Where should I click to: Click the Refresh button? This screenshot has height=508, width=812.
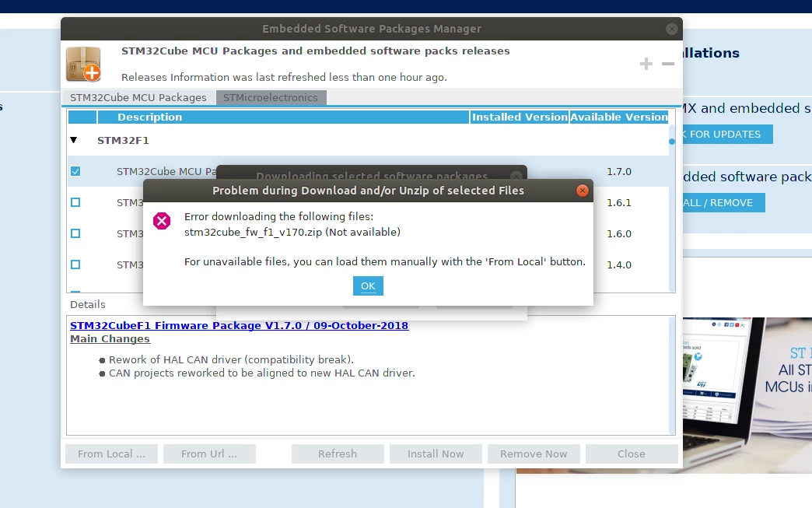pos(338,454)
